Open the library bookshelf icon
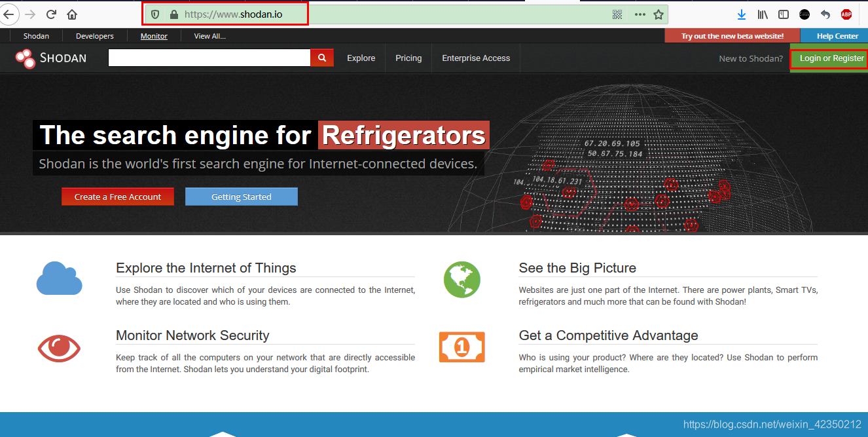The height and width of the screenshot is (437, 868). [763, 14]
